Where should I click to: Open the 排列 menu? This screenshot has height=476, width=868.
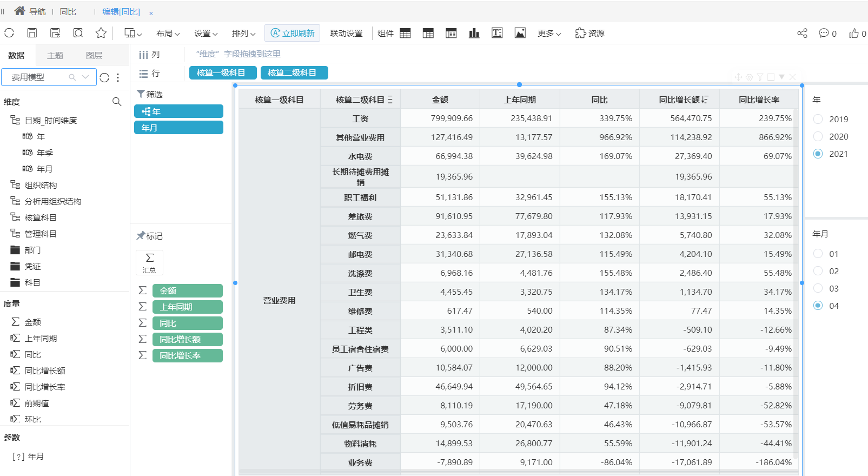click(x=243, y=33)
